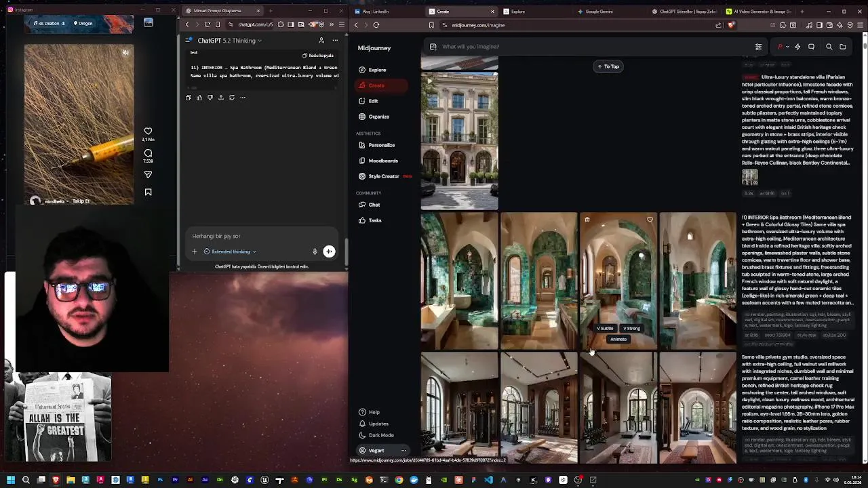868x488 pixels.
Task: Like the Instagram reel with heart icon
Action: (x=148, y=131)
